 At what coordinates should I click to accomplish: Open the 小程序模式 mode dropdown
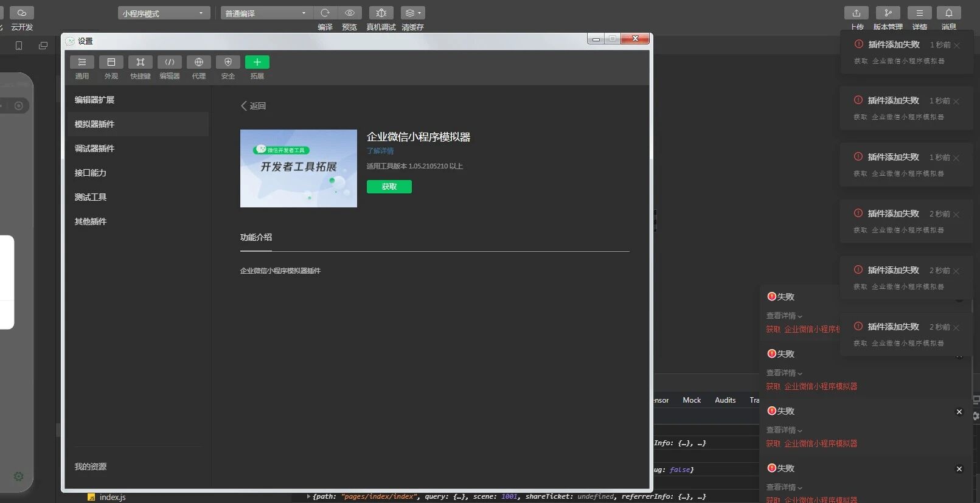point(164,13)
